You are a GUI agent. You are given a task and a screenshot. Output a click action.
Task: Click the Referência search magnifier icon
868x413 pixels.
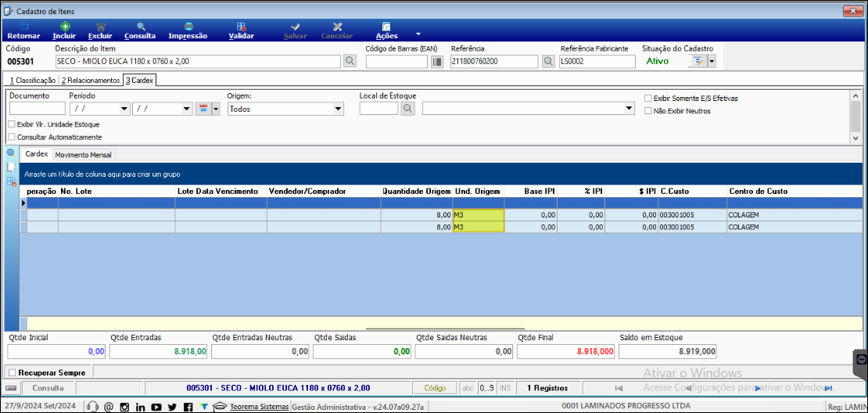(x=548, y=62)
